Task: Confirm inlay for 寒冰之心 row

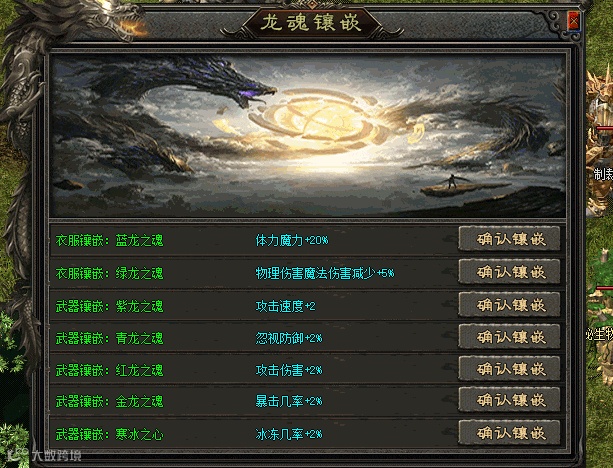Action: click(x=509, y=433)
